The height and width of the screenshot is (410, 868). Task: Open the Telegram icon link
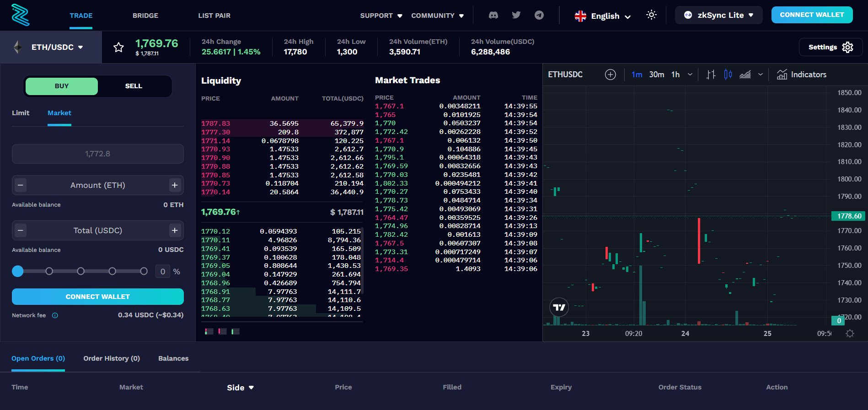coord(539,15)
